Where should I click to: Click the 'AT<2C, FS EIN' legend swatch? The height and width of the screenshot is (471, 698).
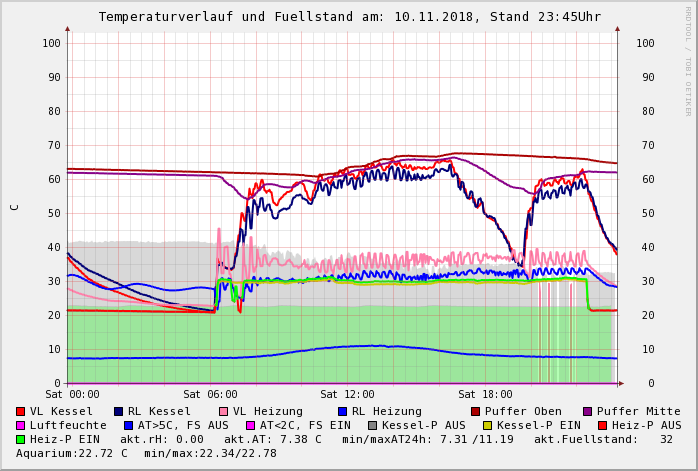pos(252,425)
